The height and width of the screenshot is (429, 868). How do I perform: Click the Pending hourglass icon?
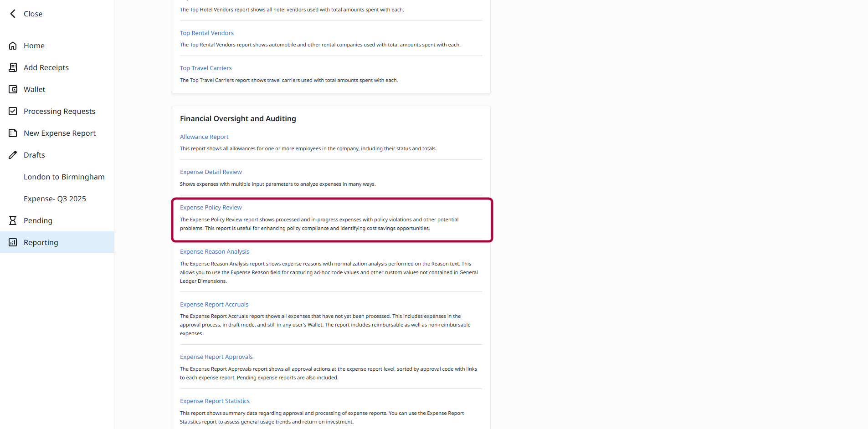coord(13,220)
